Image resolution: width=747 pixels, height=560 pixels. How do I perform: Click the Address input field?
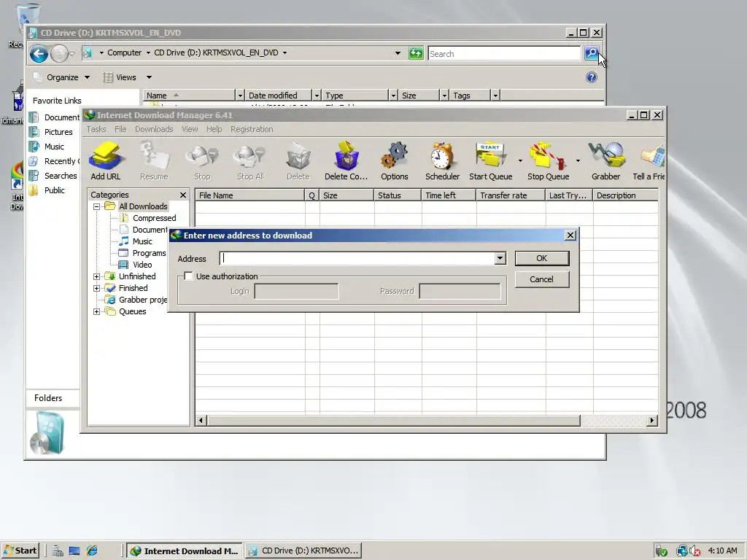(357, 258)
